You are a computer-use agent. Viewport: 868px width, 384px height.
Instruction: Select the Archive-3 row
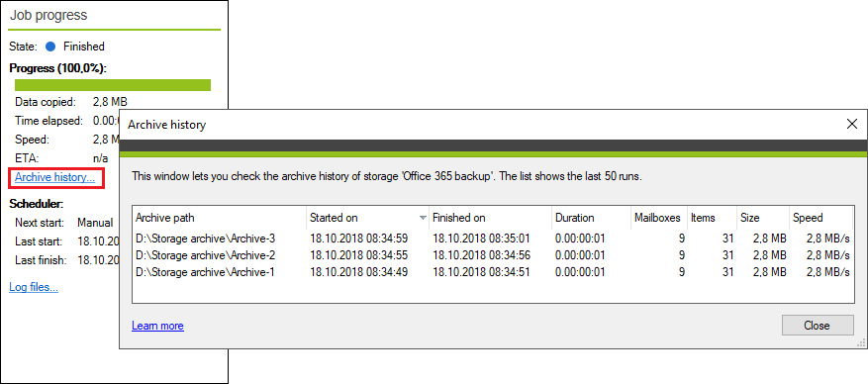(x=493, y=240)
